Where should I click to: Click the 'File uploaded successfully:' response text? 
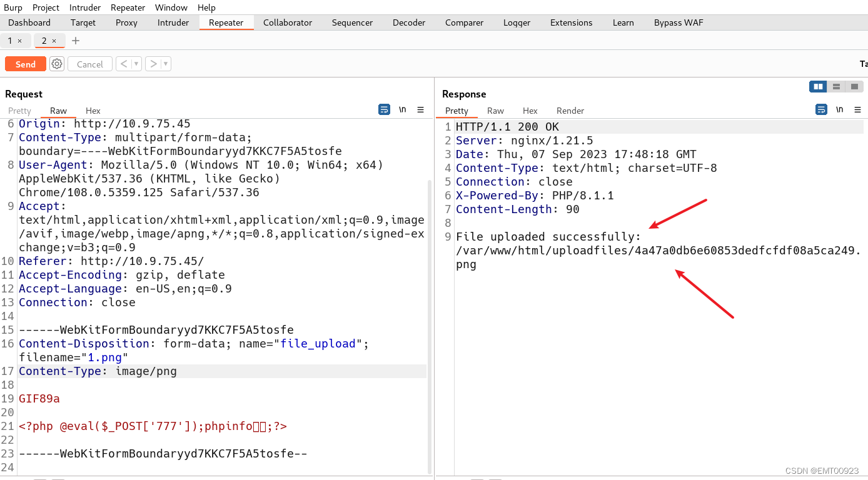548,237
